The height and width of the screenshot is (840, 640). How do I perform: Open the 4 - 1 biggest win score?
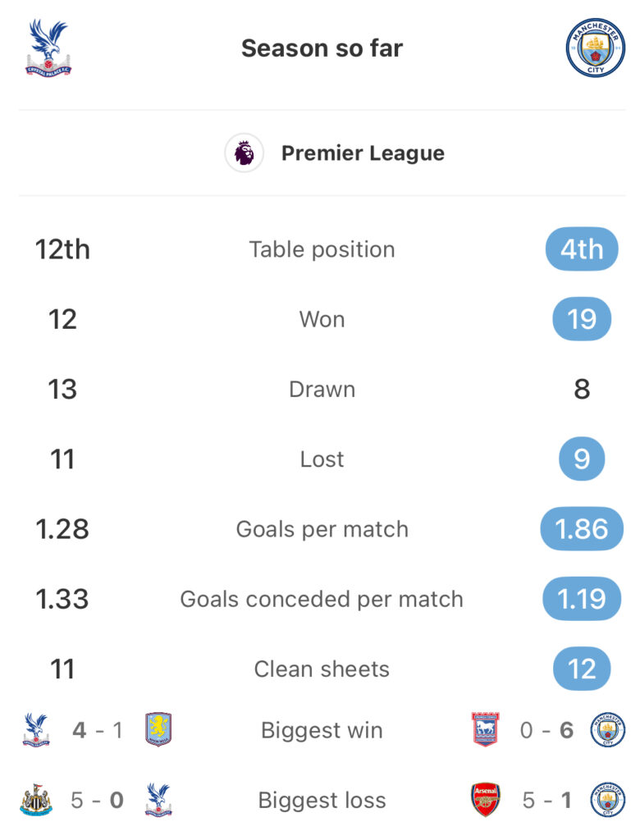[x=98, y=730]
